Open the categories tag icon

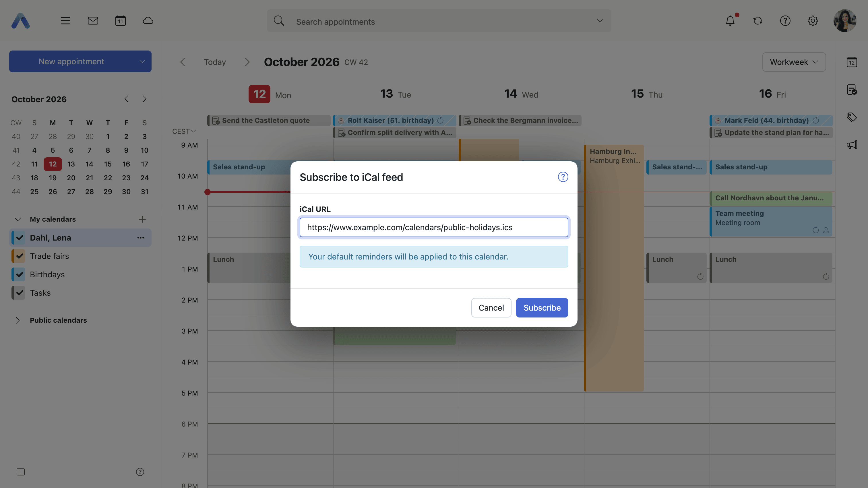(852, 117)
